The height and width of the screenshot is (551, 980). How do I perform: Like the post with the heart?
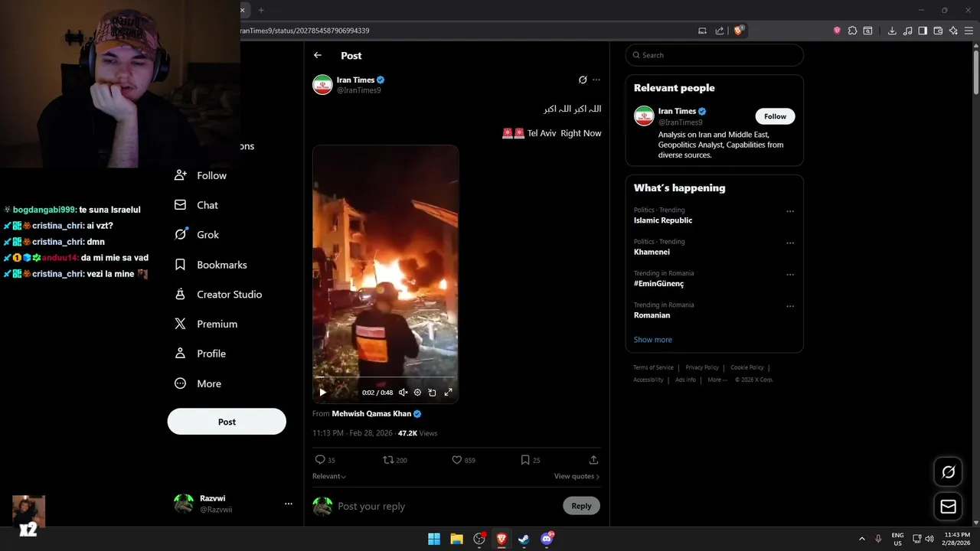pos(456,460)
